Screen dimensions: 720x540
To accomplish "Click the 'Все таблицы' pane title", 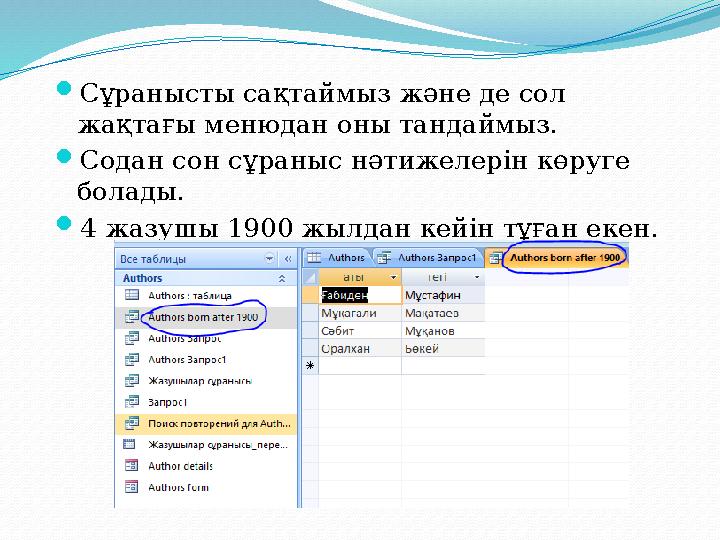I will tap(153, 259).
